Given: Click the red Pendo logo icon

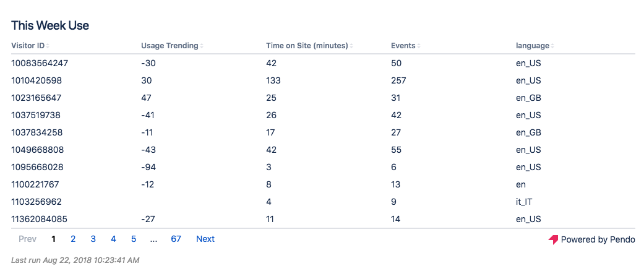Looking at the screenshot, I should pos(553,240).
